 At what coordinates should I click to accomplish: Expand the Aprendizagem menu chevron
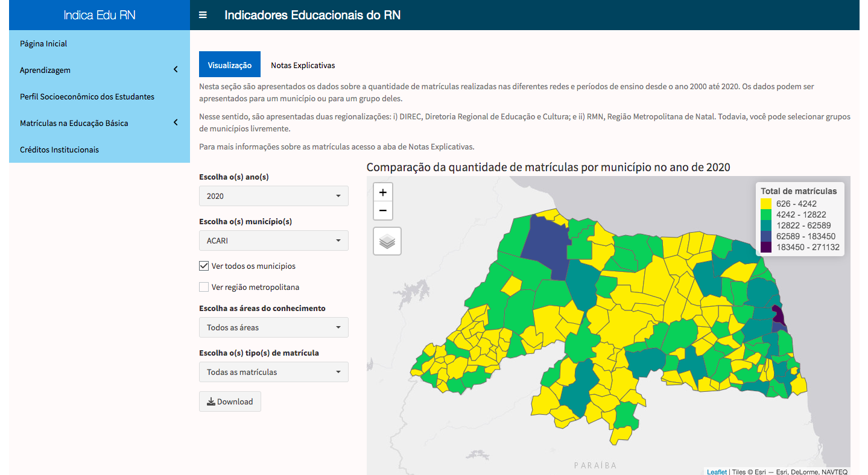176,70
